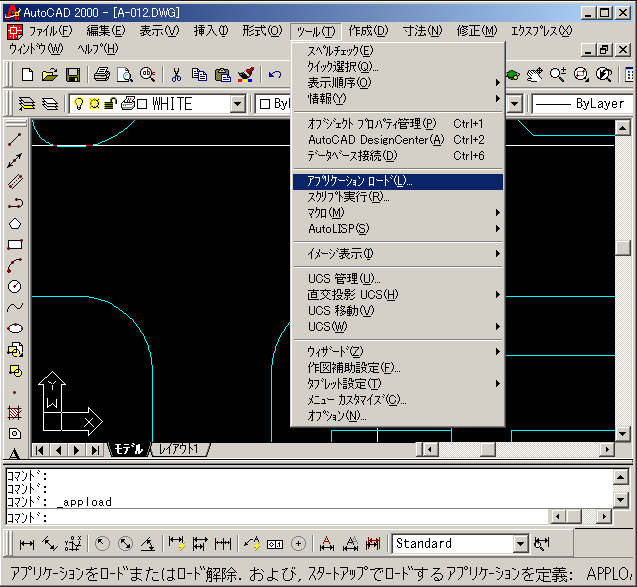This screenshot has height=587, width=637.
Task: Choose スクリプト実行(R) menu entry
Action: [x=398, y=197]
